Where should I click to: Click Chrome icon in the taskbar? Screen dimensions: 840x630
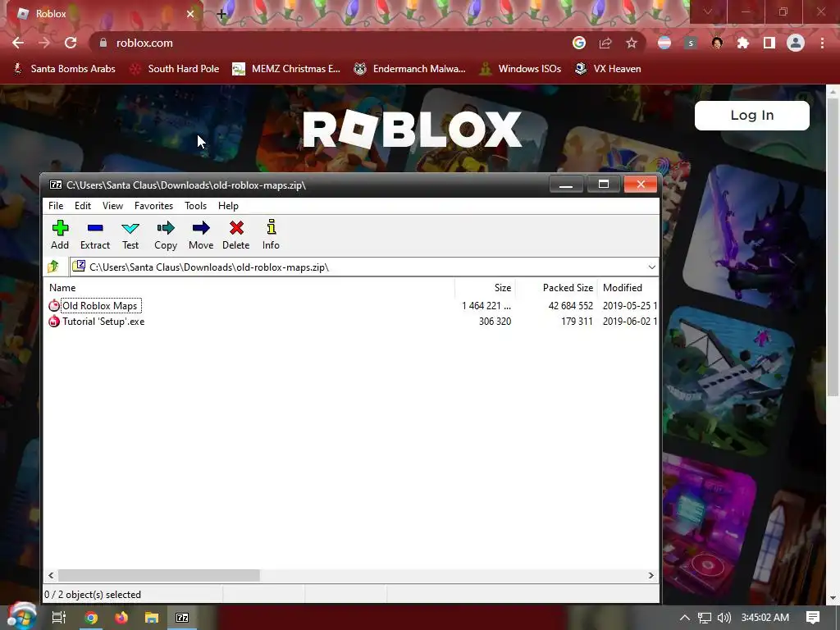91,618
